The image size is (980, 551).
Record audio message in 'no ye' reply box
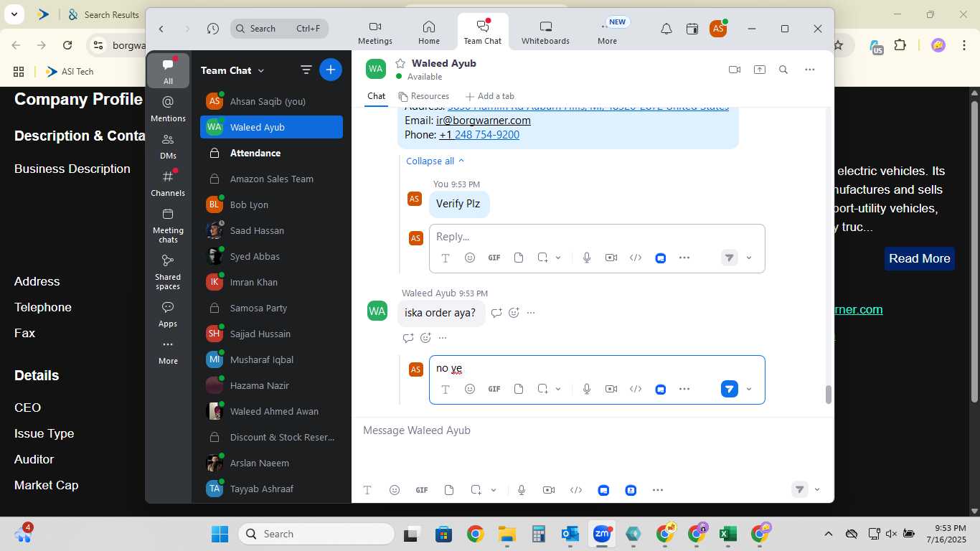[x=587, y=389]
